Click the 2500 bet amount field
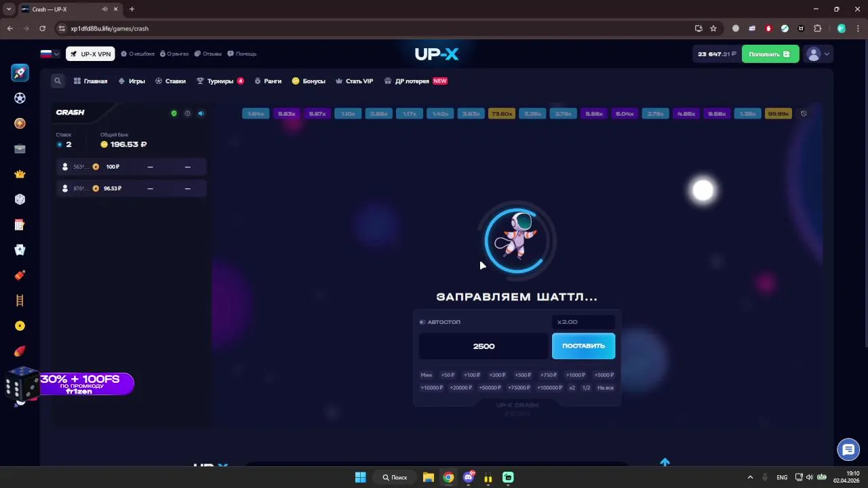868x488 pixels. pyautogui.click(x=484, y=346)
